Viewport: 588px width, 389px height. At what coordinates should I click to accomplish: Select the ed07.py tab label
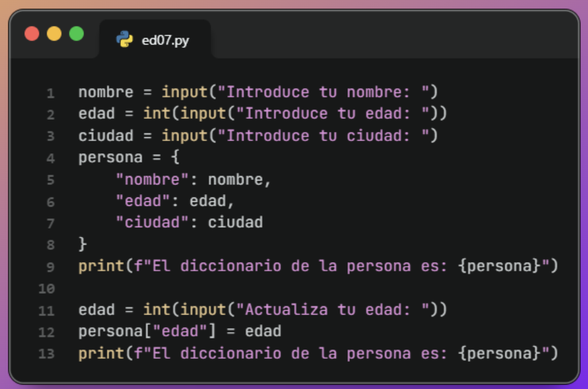pyautogui.click(x=166, y=41)
